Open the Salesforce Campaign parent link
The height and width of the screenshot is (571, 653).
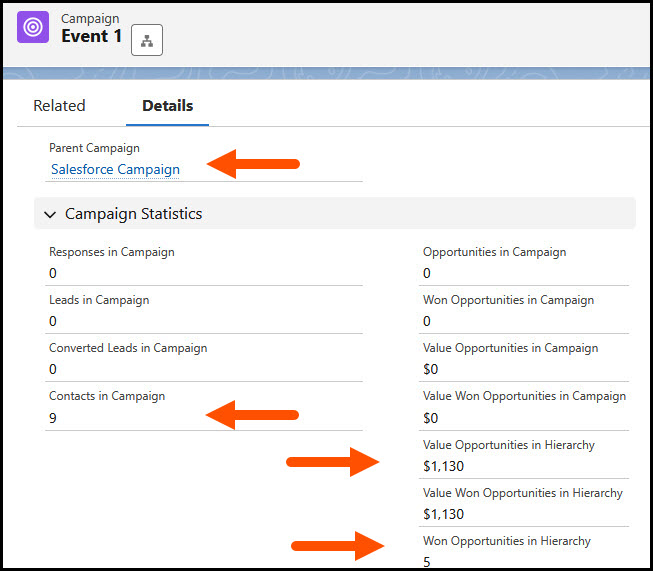115,170
